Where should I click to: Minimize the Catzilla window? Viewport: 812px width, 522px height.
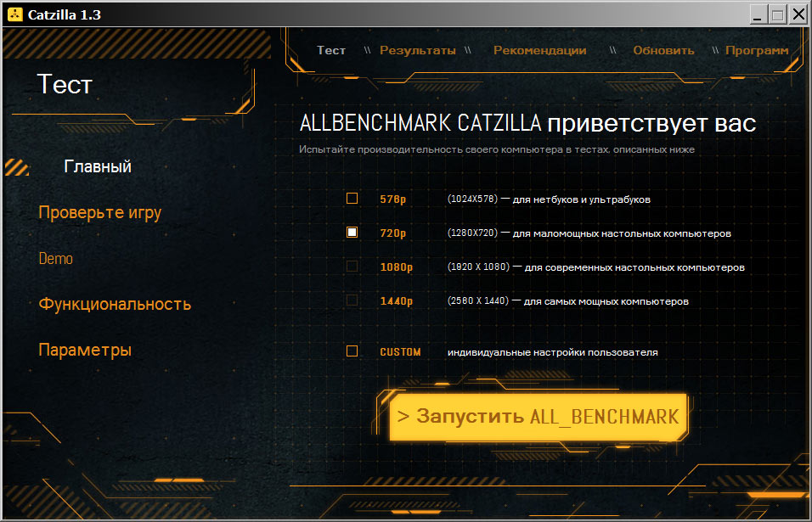coord(758,14)
